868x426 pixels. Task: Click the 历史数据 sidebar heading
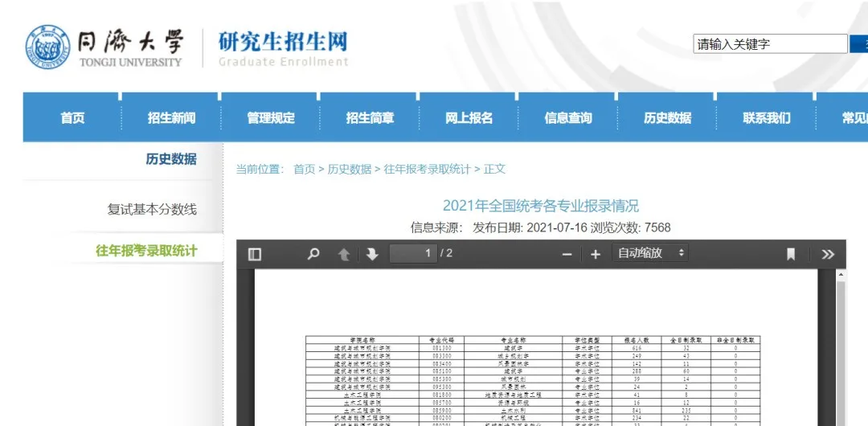coord(171,159)
